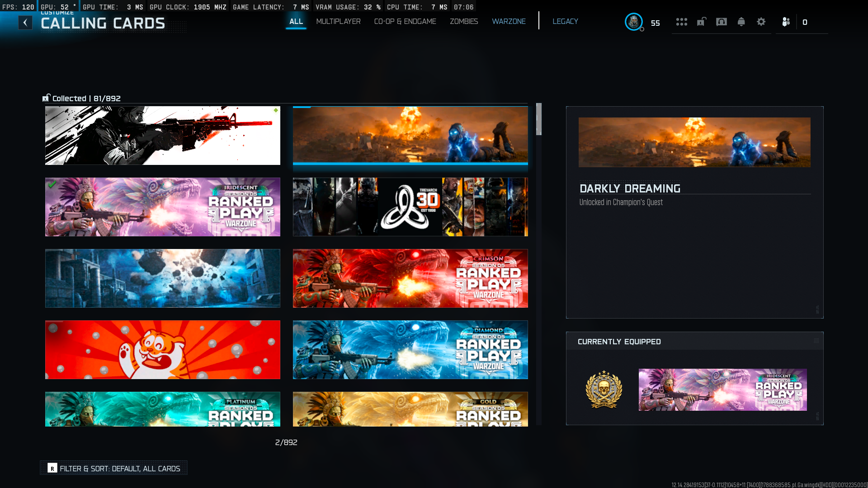The height and width of the screenshot is (488, 868).
Task: Click the VRAM USAGE 32 % readout
Action: click(x=348, y=7)
